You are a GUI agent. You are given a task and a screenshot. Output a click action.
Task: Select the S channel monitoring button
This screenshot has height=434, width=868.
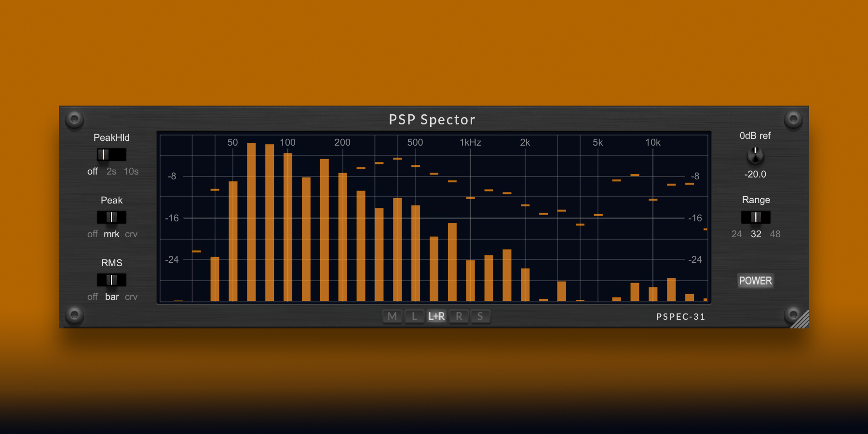point(480,316)
